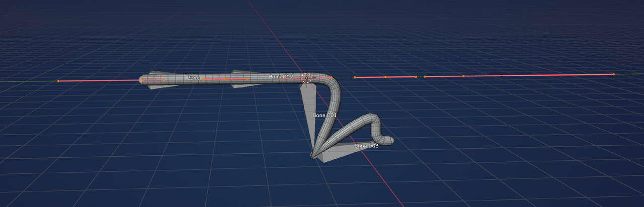Click the far-right endpoint of the curve
Viewport: 644px width, 207px height.
pos(614,74)
